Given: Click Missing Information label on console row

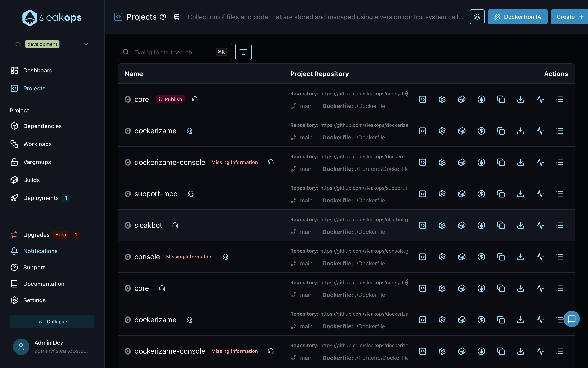Looking at the screenshot, I should point(189,257).
